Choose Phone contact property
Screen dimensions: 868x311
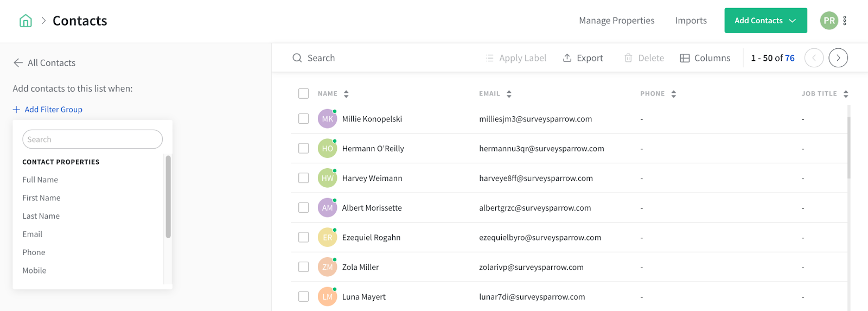(x=34, y=252)
